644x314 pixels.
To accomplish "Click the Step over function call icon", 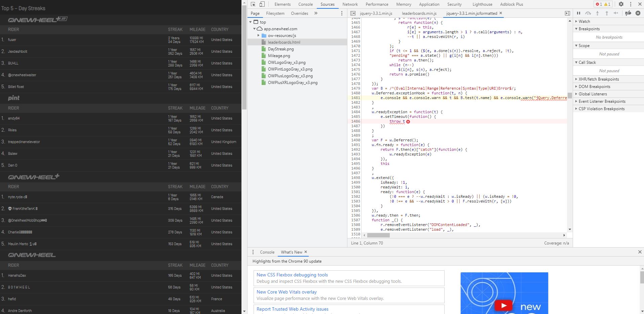I will 588,13.
